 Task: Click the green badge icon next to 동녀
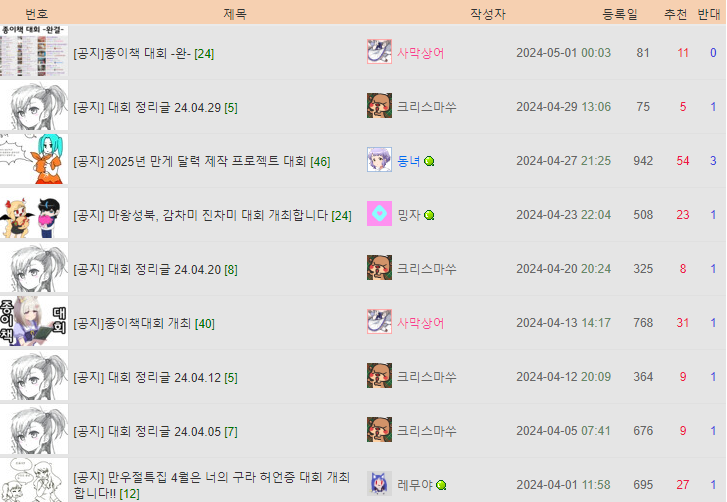(429, 161)
